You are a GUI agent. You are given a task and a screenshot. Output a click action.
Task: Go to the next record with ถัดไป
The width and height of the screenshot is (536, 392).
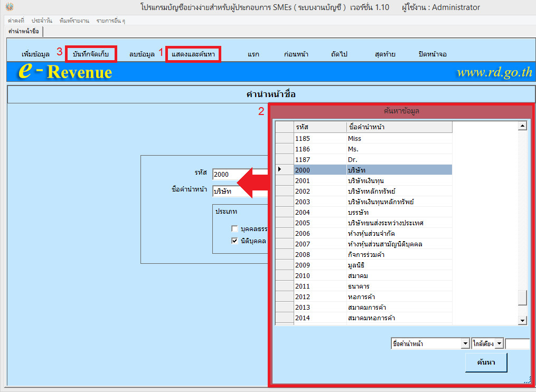(x=339, y=54)
